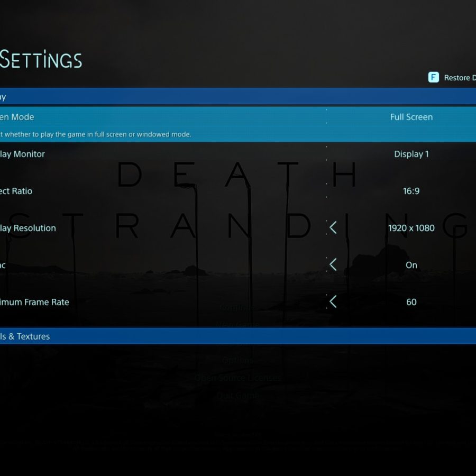Select the Display 1 value

click(411, 154)
